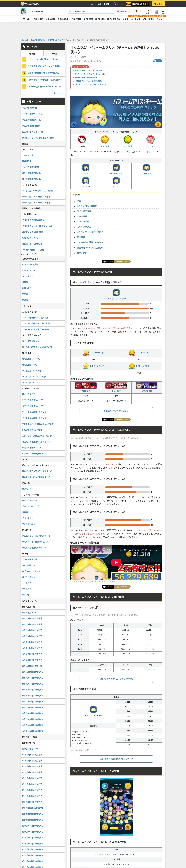
Task: Click the もっとみる link under the ranking
Action: tap(58, 93)
